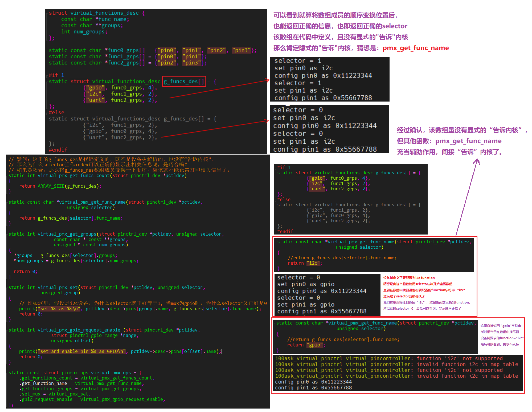Click the highlighted "pin3" string in func0_grps

pos(241,50)
